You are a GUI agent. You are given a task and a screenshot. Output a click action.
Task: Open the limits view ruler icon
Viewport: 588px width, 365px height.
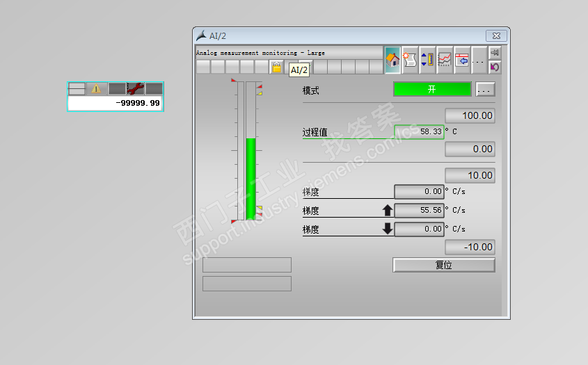point(427,60)
